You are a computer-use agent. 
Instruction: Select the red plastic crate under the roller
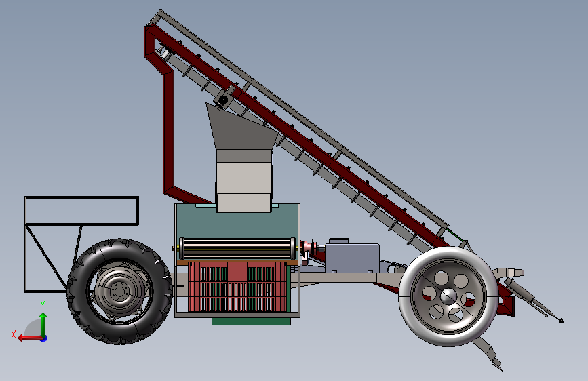tap(237, 287)
